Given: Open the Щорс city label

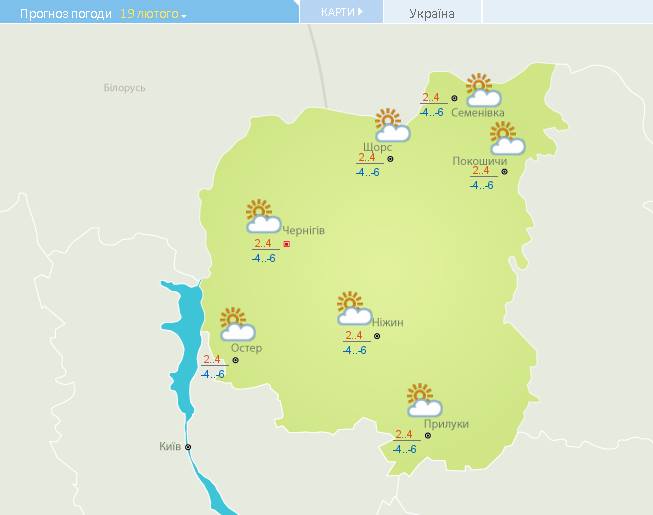Looking at the screenshot, I should [x=378, y=147].
